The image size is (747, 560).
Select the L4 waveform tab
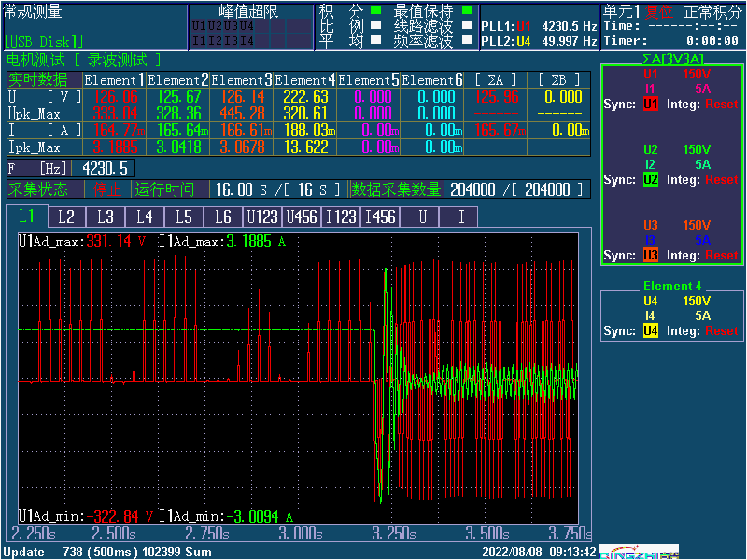144,217
